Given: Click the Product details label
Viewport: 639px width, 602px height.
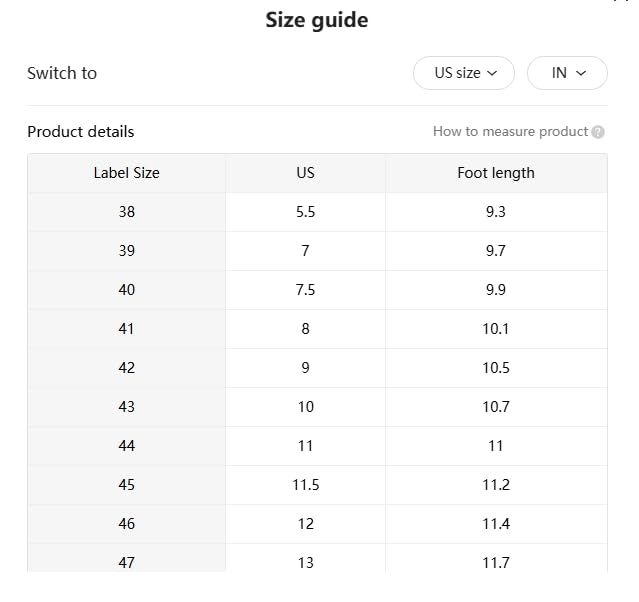Looking at the screenshot, I should tap(80, 131).
